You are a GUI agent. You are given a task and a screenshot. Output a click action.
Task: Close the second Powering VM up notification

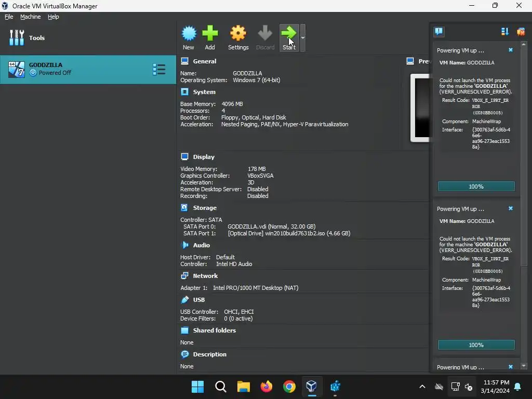click(x=511, y=208)
